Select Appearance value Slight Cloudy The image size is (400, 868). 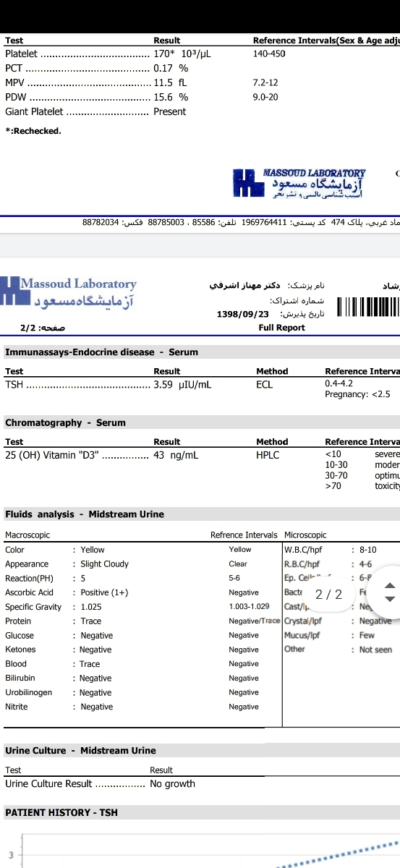click(104, 564)
